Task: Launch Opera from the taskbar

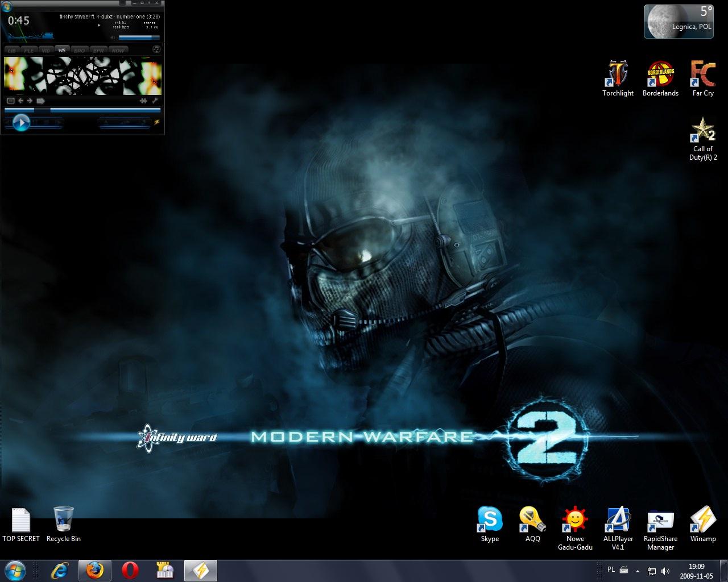Action: click(x=130, y=571)
